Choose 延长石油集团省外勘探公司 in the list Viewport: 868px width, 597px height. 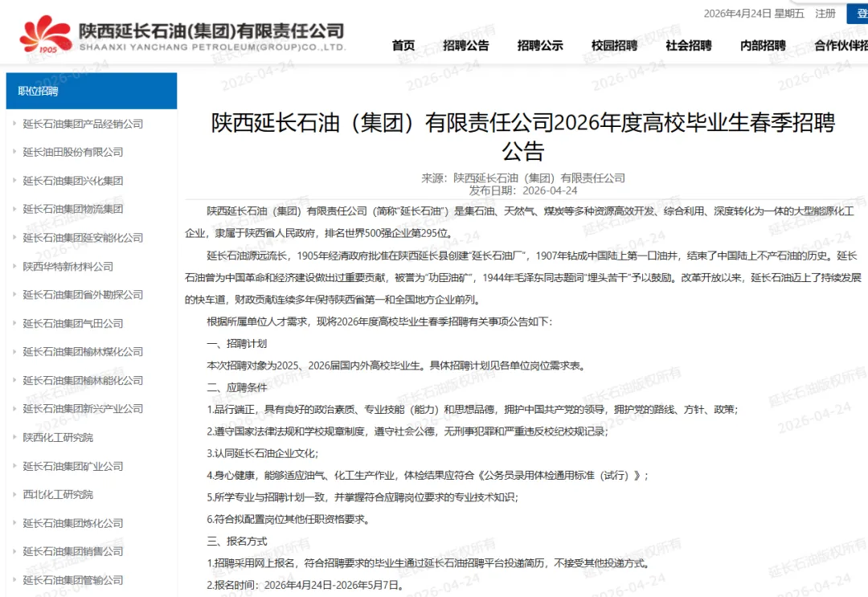83,295
